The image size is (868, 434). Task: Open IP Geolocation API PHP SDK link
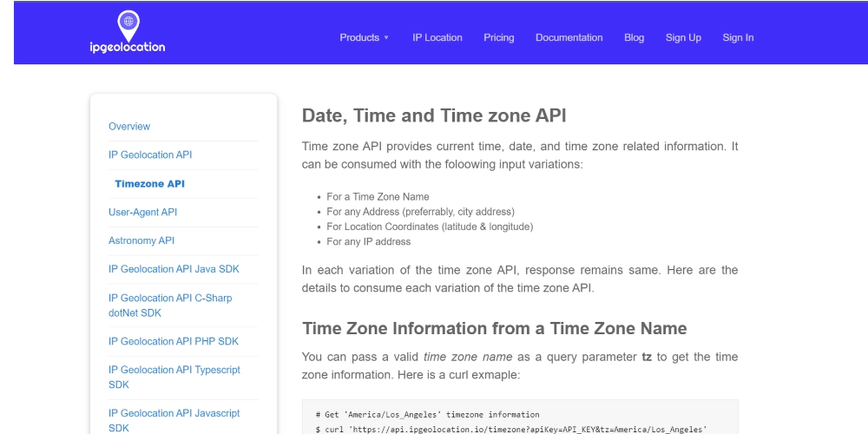click(x=174, y=342)
